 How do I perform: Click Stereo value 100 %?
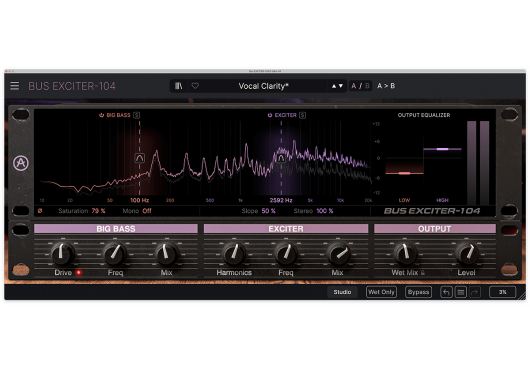(x=325, y=211)
